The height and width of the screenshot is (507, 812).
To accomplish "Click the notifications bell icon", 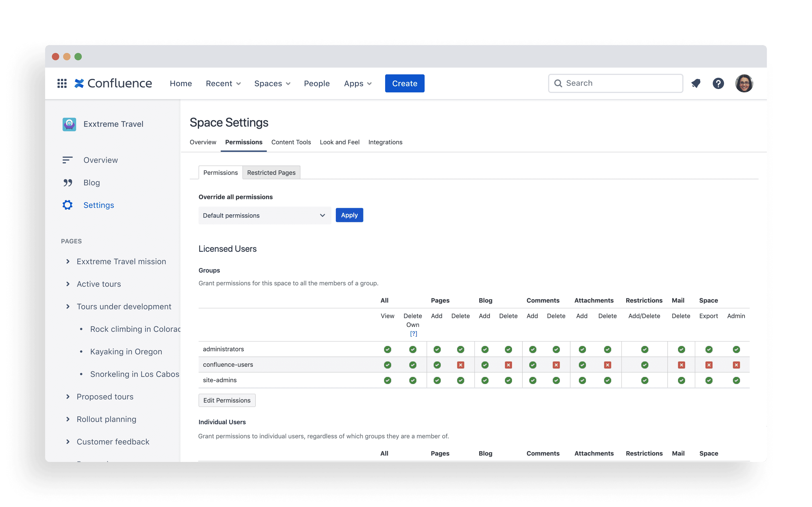I will point(697,83).
